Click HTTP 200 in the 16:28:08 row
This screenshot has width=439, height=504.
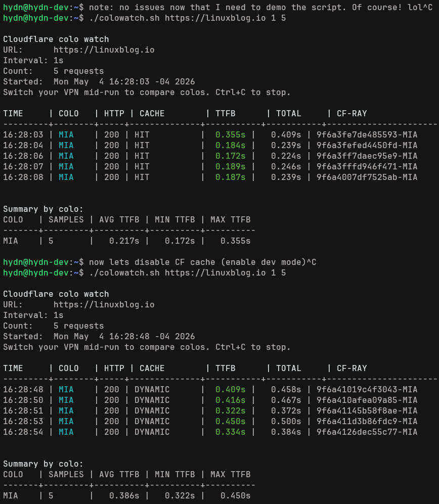[112, 177]
